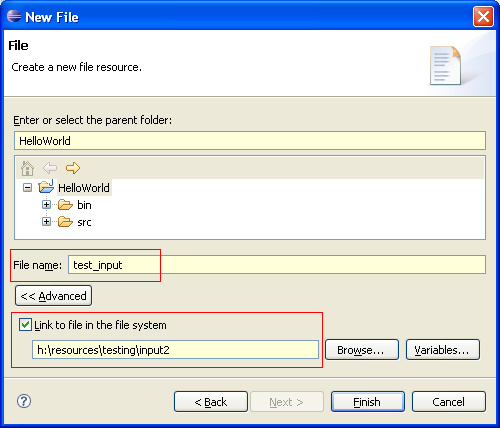Collapse the HelloWorld tree node
This screenshot has height=428, width=500.
pos(27,188)
